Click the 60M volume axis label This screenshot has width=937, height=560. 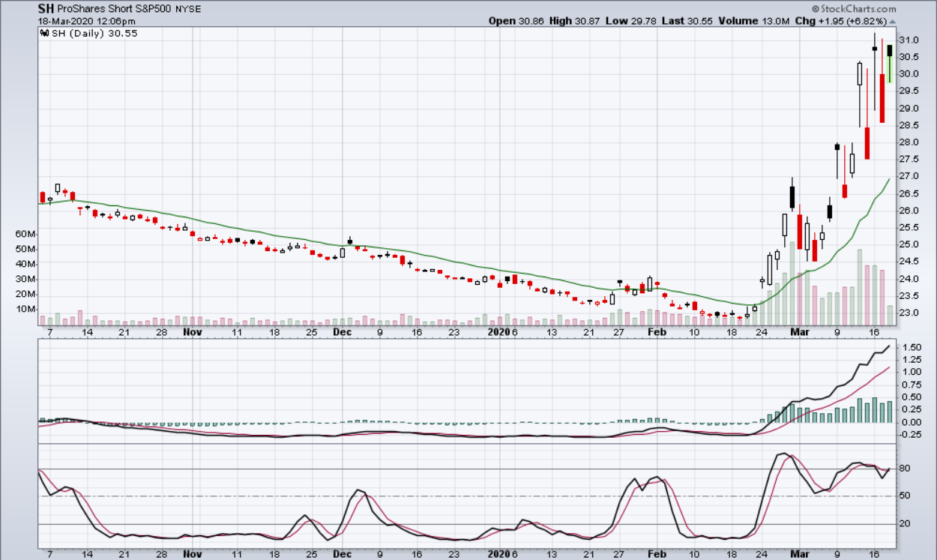[x=25, y=234]
